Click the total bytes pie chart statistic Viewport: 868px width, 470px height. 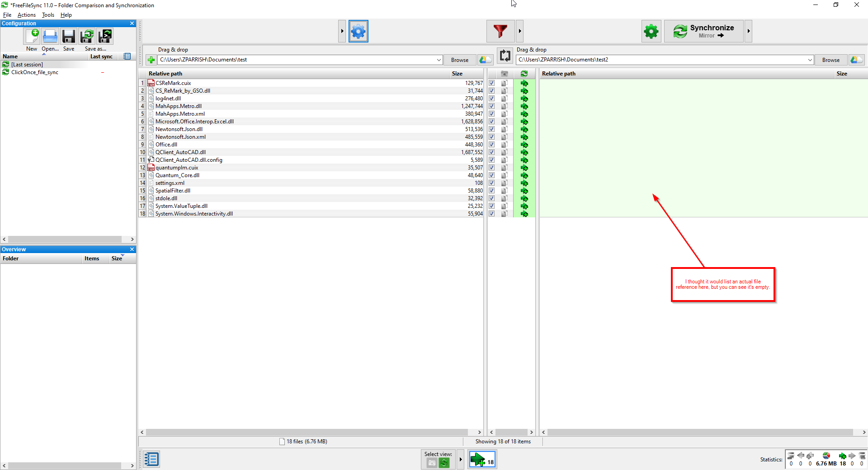(826, 456)
